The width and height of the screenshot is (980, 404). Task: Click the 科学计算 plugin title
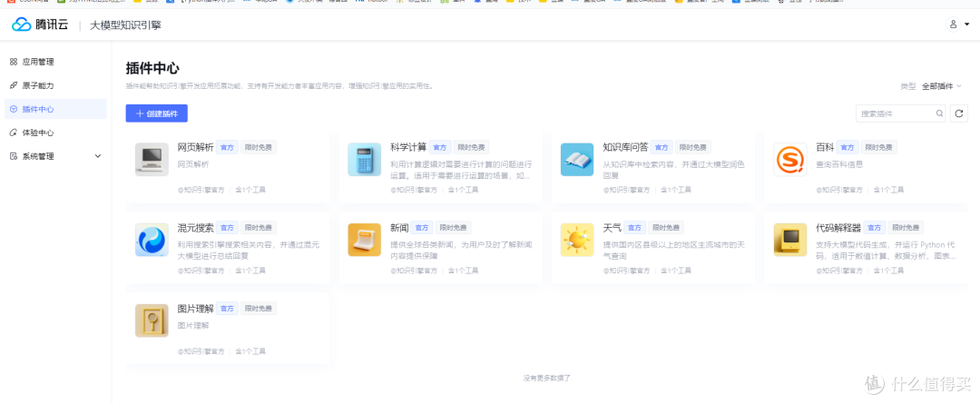click(x=408, y=148)
